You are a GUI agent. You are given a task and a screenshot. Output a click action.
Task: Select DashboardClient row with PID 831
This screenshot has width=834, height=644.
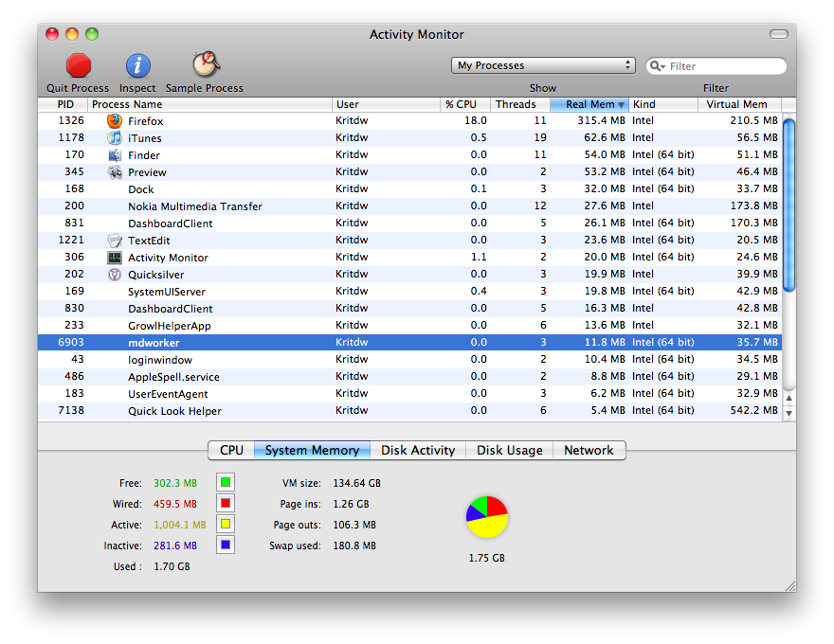pyautogui.click(x=409, y=224)
